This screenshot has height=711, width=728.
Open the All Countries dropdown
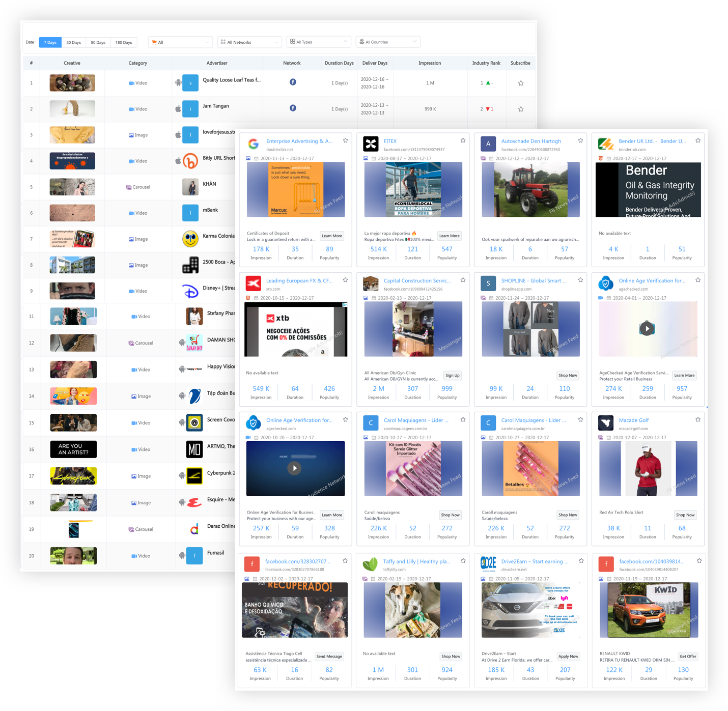tap(388, 42)
